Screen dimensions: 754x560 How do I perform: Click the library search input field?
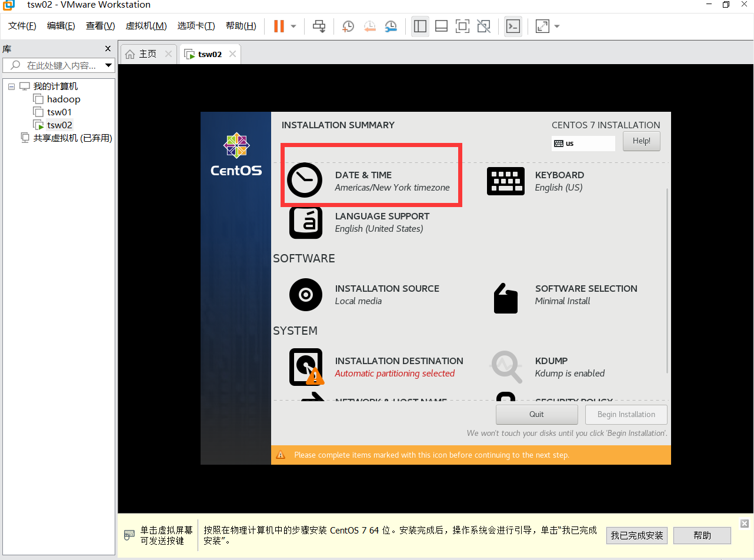pyautogui.click(x=53, y=65)
